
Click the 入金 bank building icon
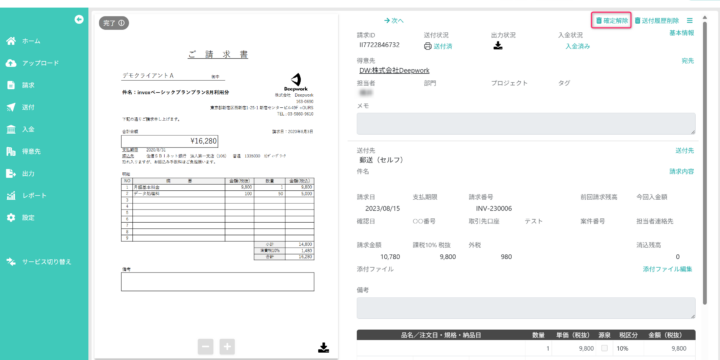coord(11,129)
